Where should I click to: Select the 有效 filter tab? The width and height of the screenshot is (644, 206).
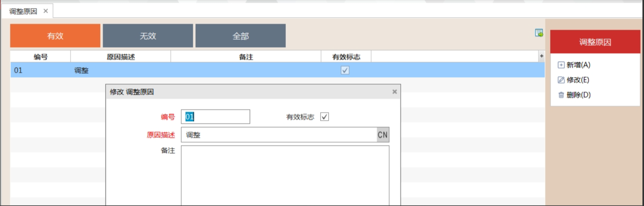pos(55,36)
